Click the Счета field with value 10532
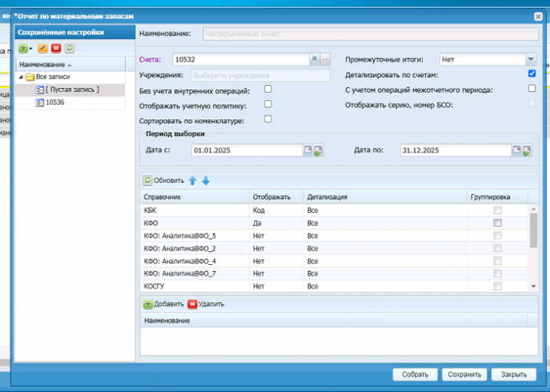 point(241,60)
